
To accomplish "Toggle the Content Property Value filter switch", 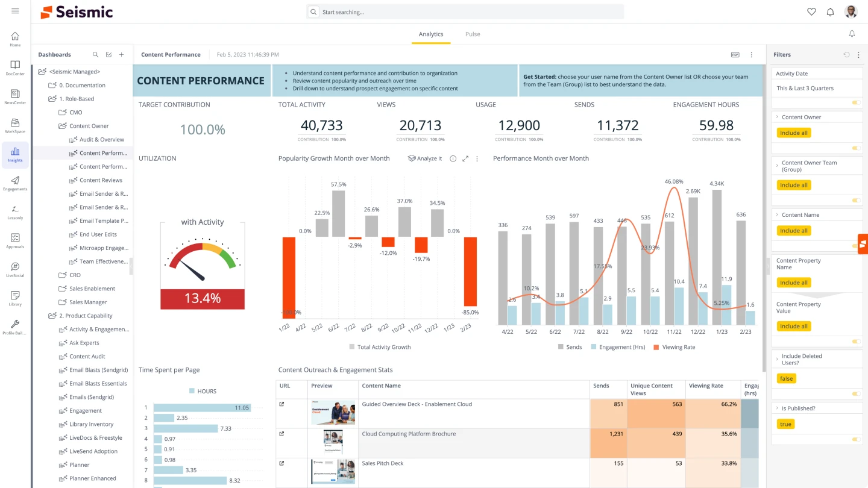I will click(855, 341).
